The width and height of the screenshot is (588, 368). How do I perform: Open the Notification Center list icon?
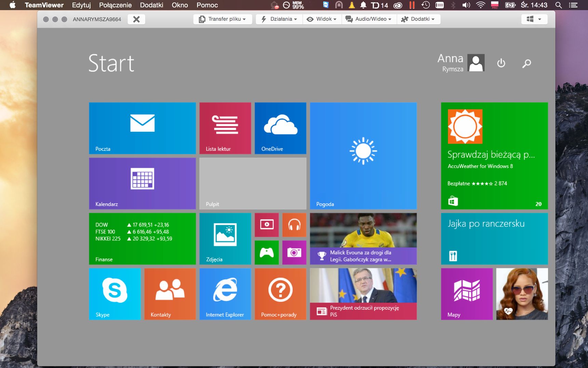[x=573, y=5]
